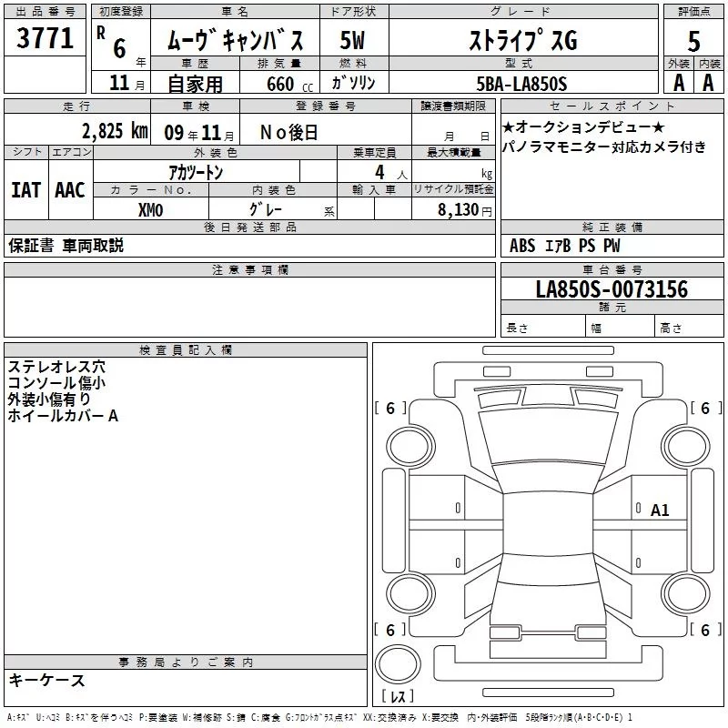Click the usage history value 自家用

[195, 84]
